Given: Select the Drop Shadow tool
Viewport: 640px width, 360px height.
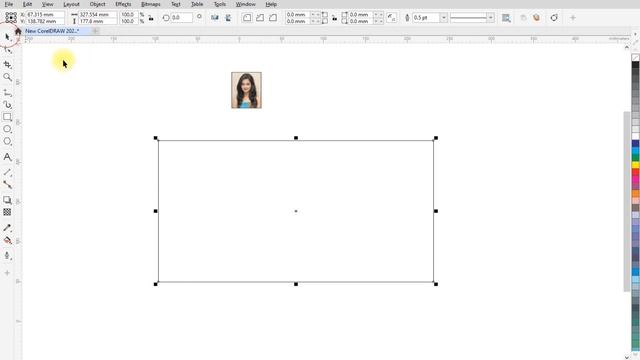Looking at the screenshot, I should tap(7, 200).
